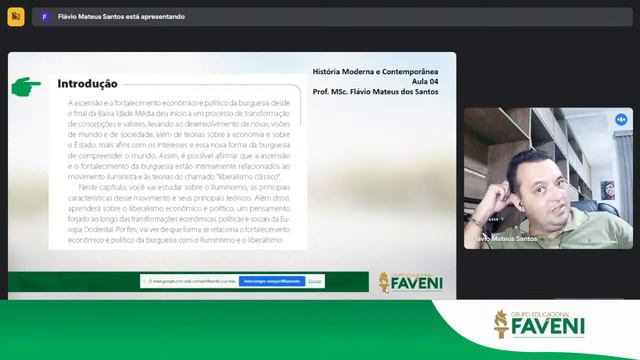The height and width of the screenshot is (360, 640).
Task: Click "História Moderna e Contemporânea" slide title
Action: click(375, 71)
